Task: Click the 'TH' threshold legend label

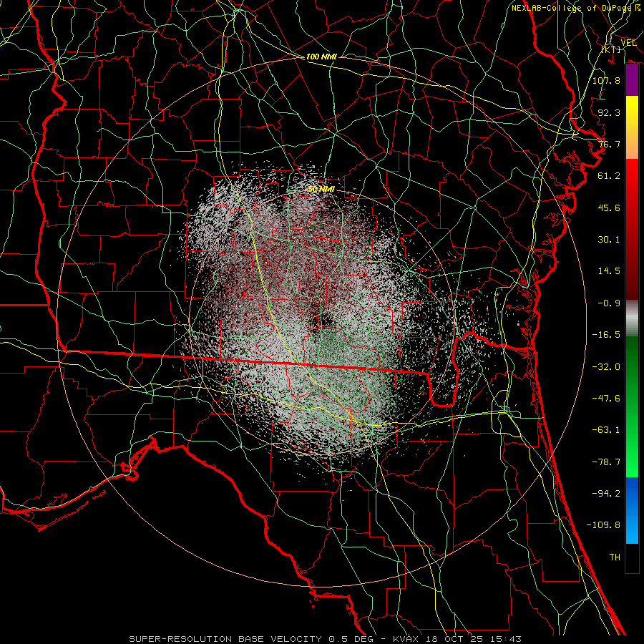Action: pyautogui.click(x=615, y=557)
